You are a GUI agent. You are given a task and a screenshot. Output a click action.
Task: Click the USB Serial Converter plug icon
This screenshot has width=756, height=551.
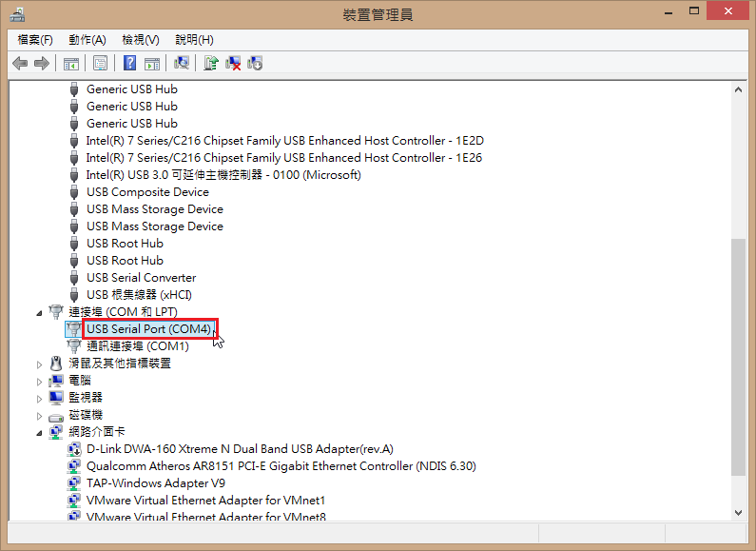tap(74, 278)
